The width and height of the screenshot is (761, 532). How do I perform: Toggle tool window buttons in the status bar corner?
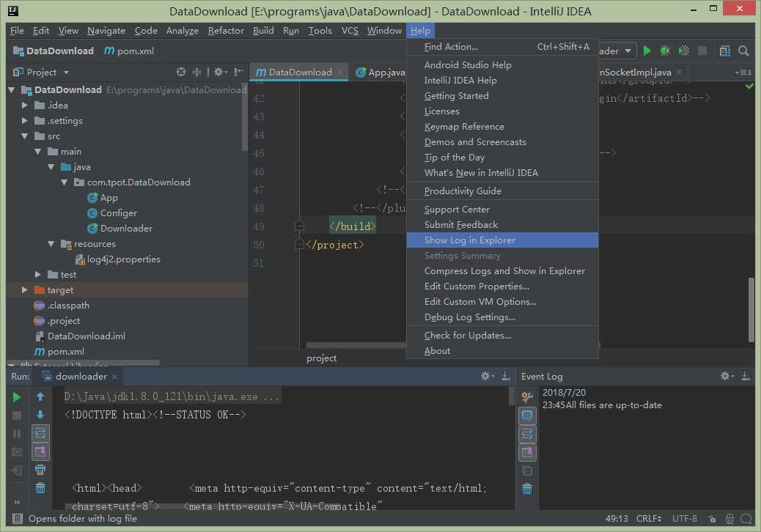(18, 519)
